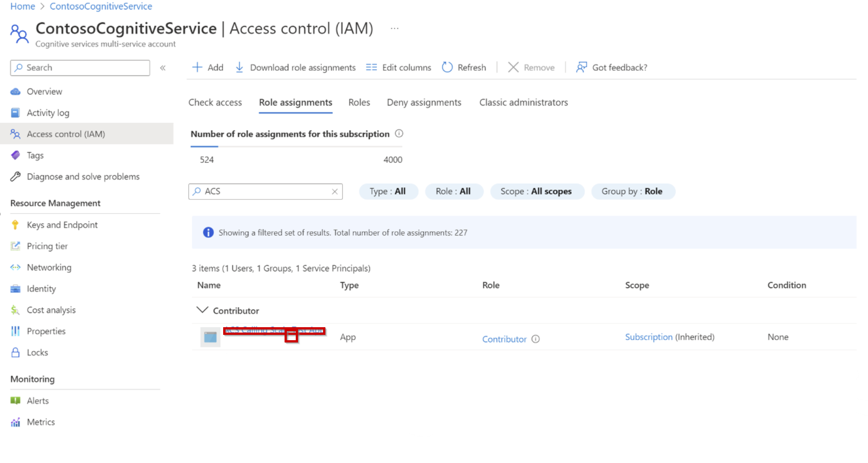Open Cost analysis page
Image resolution: width=868 pixels, height=463 pixels.
51,310
